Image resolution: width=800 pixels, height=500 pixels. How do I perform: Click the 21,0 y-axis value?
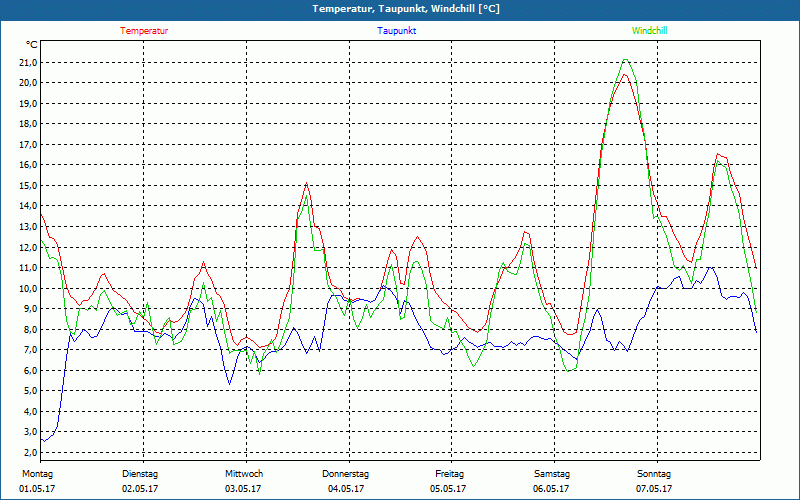tap(28, 62)
